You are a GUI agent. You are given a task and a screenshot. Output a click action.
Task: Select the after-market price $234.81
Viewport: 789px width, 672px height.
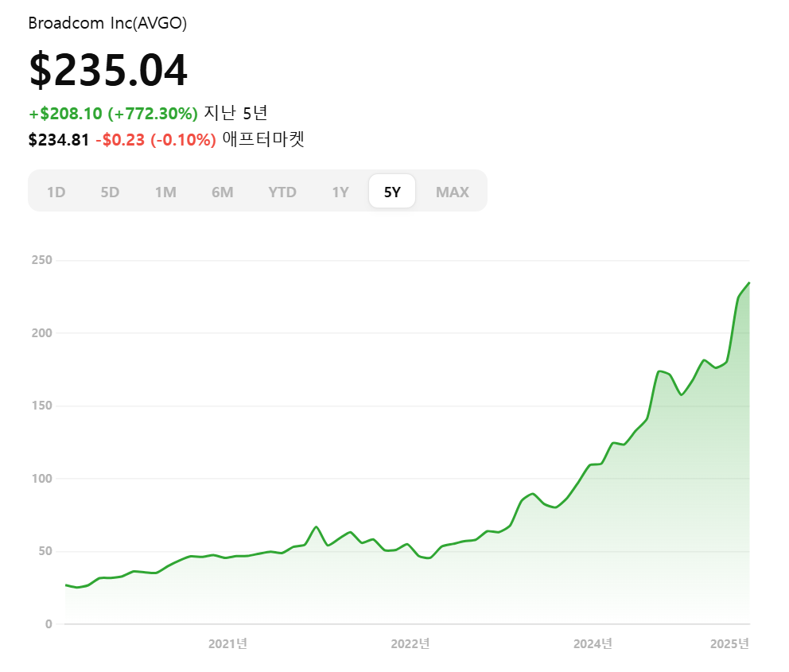[x=58, y=140]
